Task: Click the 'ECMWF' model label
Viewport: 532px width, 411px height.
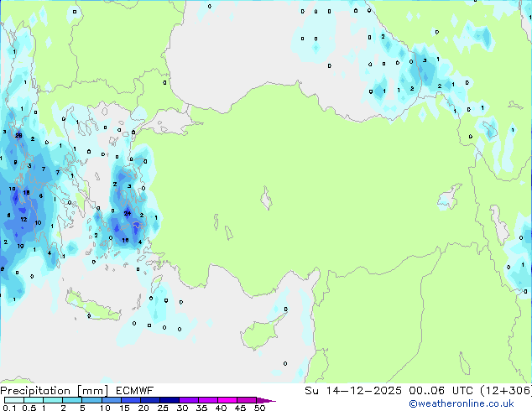Action: [135, 391]
